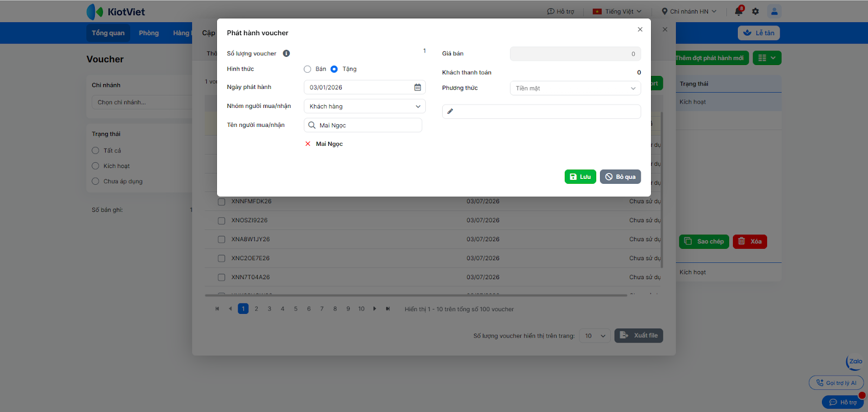This screenshot has height=412, width=868.
Task: Remove selected recipient Mai Ngọc
Action: tap(308, 144)
